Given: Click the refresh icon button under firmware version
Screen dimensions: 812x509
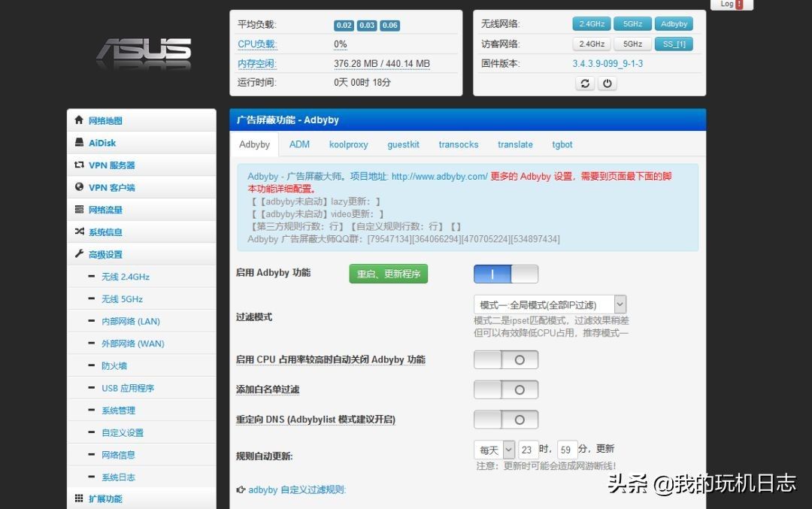Looking at the screenshot, I should [x=585, y=83].
